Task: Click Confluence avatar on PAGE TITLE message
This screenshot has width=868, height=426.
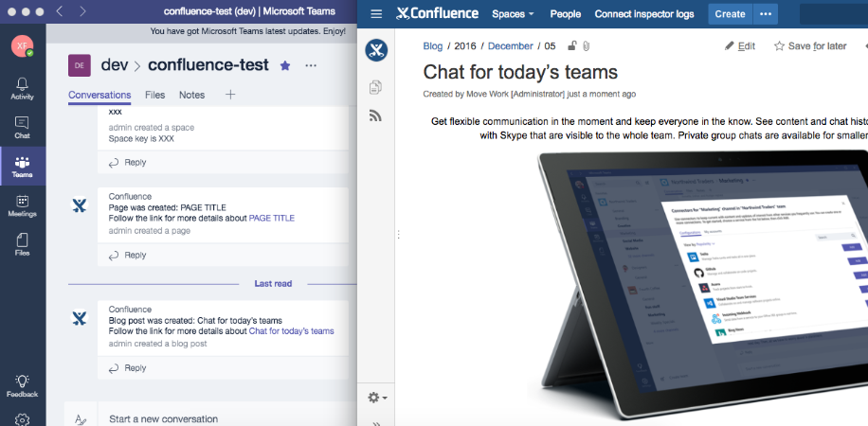Action: point(80,205)
